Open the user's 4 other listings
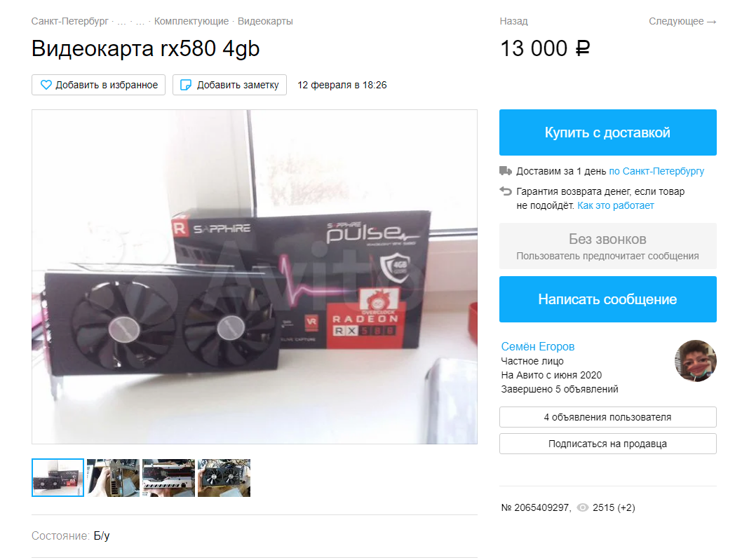Screen dimensions: 735x560 click(x=608, y=417)
